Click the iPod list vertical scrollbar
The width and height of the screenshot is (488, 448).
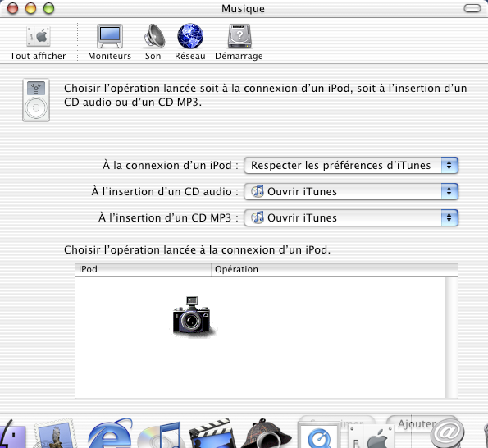pos(452,337)
